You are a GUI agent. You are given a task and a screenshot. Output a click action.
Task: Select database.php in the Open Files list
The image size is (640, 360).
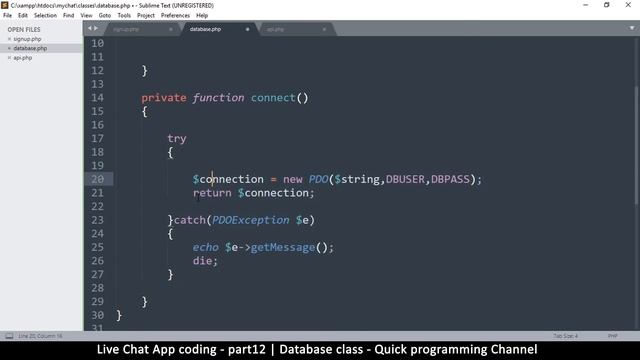pos(30,48)
